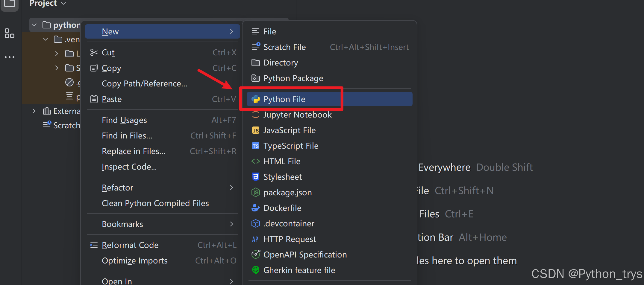This screenshot has width=644, height=285.
Task: Click the JavaScript File JS icon
Action: point(256,130)
